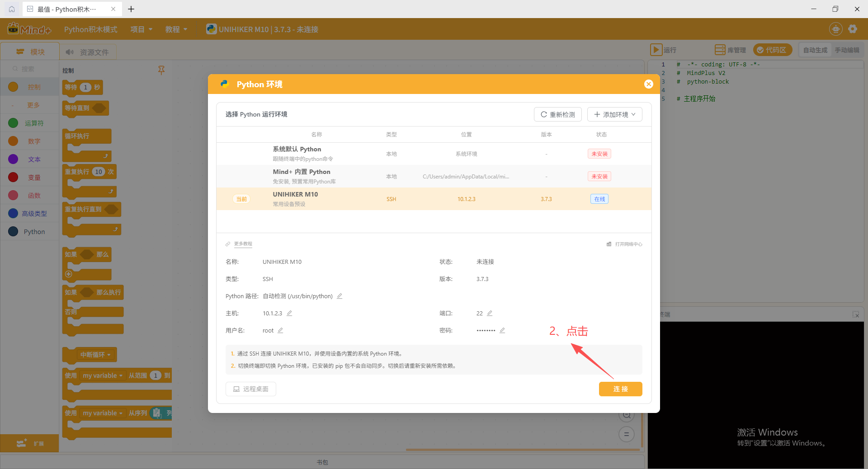The height and width of the screenshot is (469, 868).
Task: Click the 重新检测 button
Action: coord(558,114)
